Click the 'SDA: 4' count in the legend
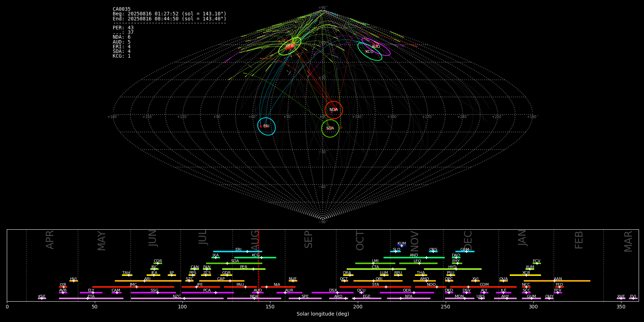 122,52
